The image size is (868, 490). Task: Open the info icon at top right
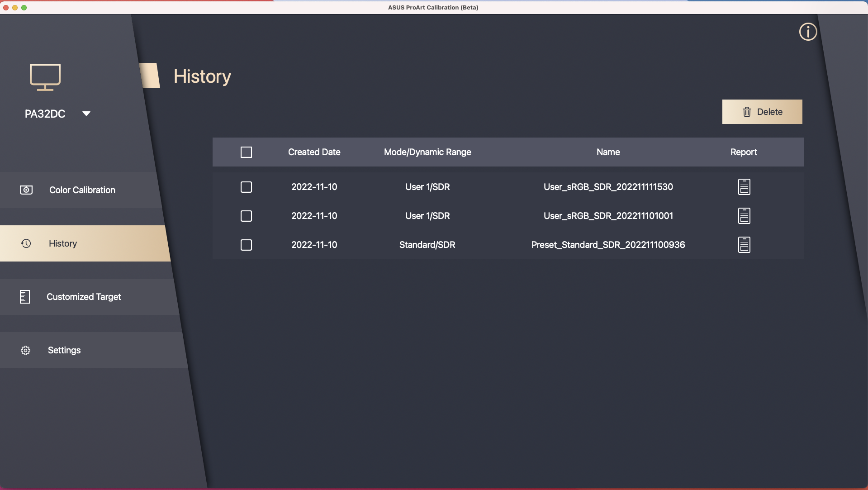pos(808,32)
